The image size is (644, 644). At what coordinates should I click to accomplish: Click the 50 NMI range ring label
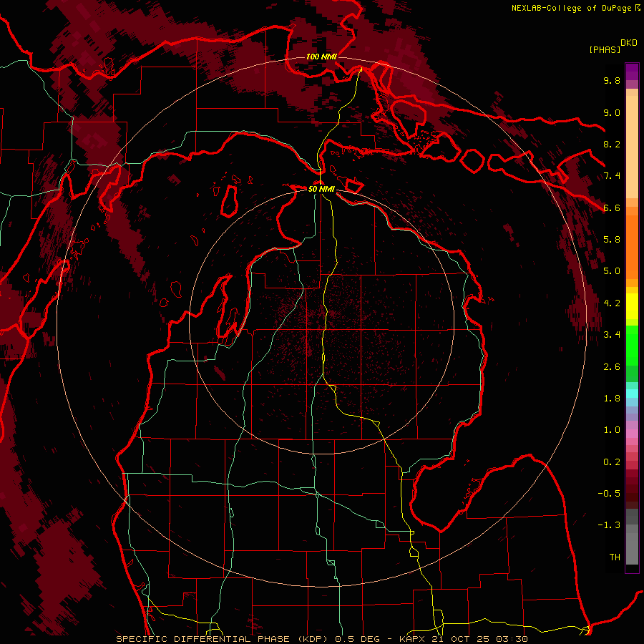tap(321, 189)
